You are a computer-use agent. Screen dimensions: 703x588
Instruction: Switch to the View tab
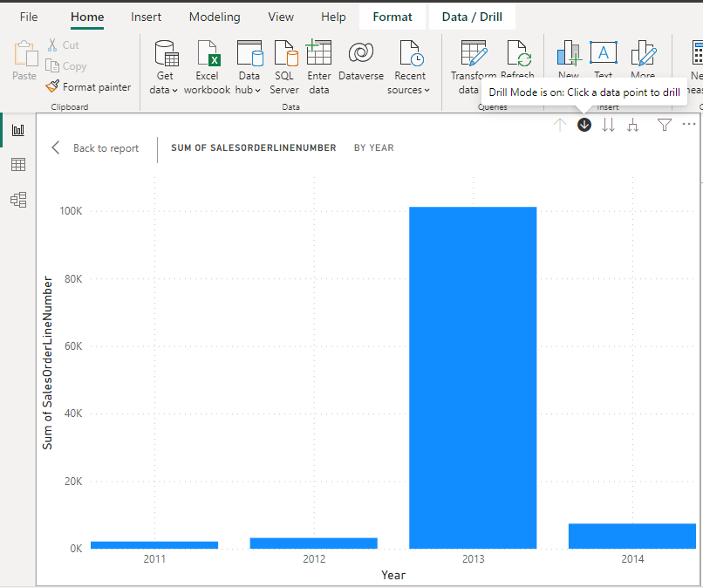(281, 17)
